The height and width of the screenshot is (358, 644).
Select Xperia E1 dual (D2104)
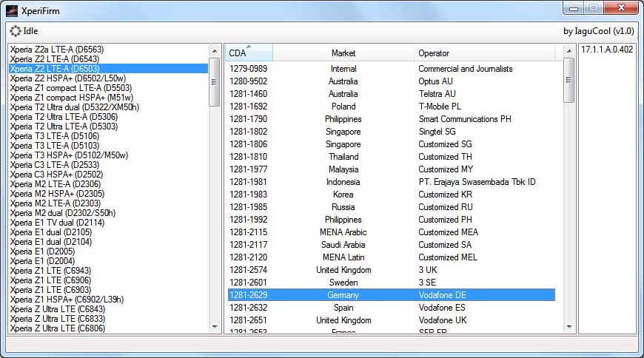(x=109, y=242)
